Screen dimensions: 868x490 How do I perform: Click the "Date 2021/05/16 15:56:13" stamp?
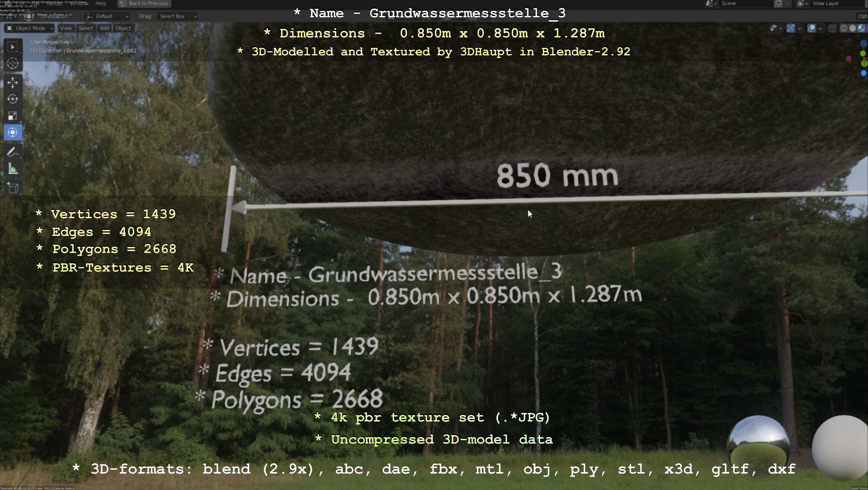19,6
